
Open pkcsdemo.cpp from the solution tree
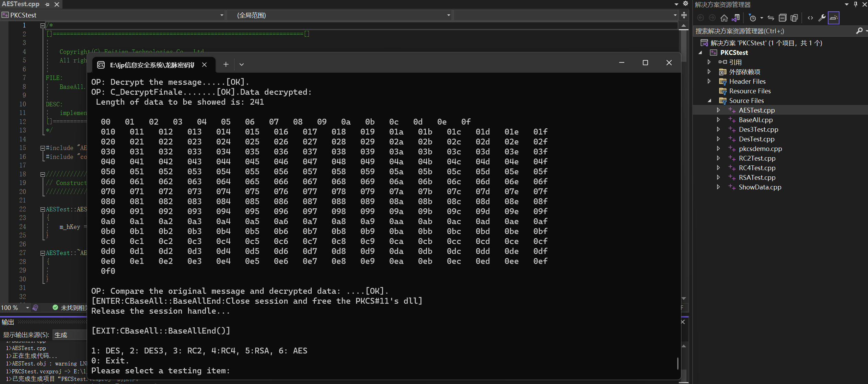click(760, 149)
